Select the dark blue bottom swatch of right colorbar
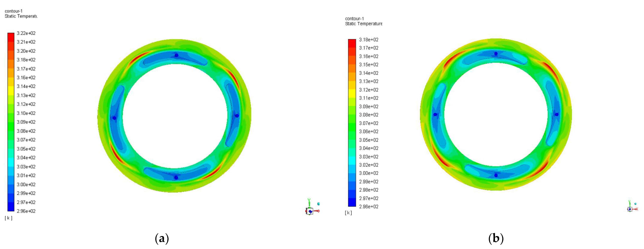 [352, 202]
